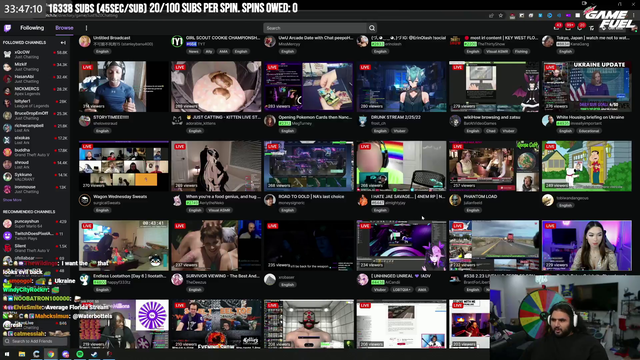Click the Ukraine Update stream thumbnail
Screen dimensions: 640x360
point(587,87)
